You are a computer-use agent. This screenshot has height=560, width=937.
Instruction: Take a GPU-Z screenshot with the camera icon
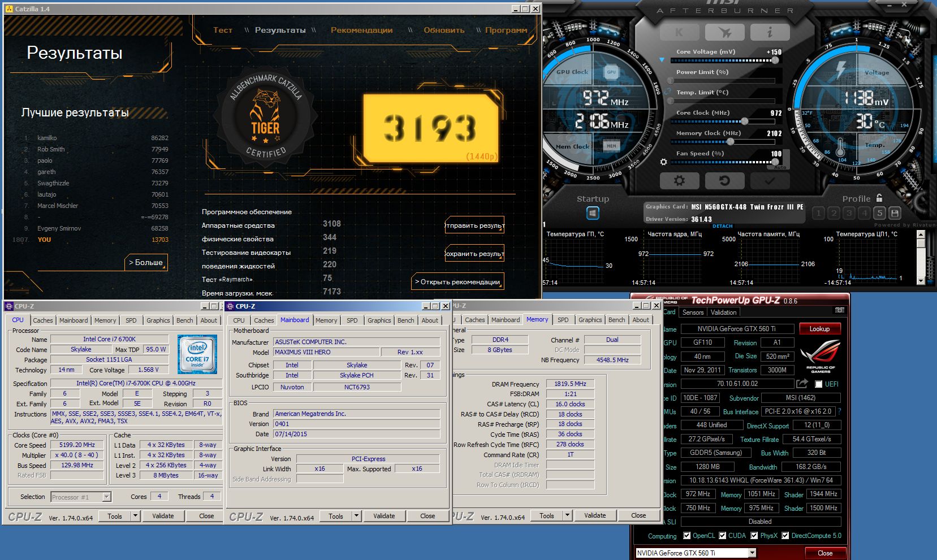(x=840, y=310)
